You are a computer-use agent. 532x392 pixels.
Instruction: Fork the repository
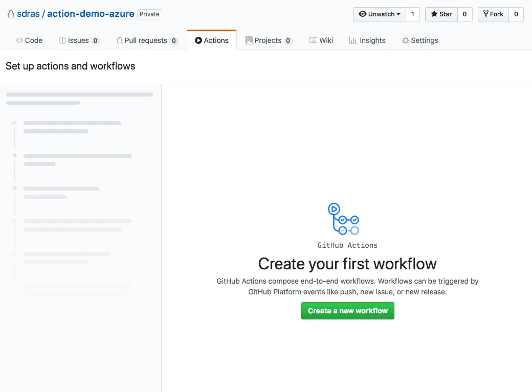tap(493, 14)
